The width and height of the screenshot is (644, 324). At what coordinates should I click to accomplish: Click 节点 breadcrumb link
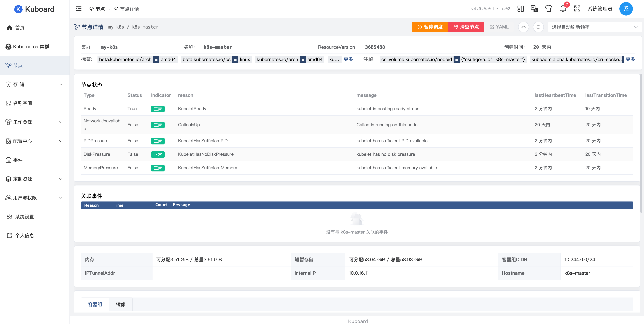pos(97,9)
